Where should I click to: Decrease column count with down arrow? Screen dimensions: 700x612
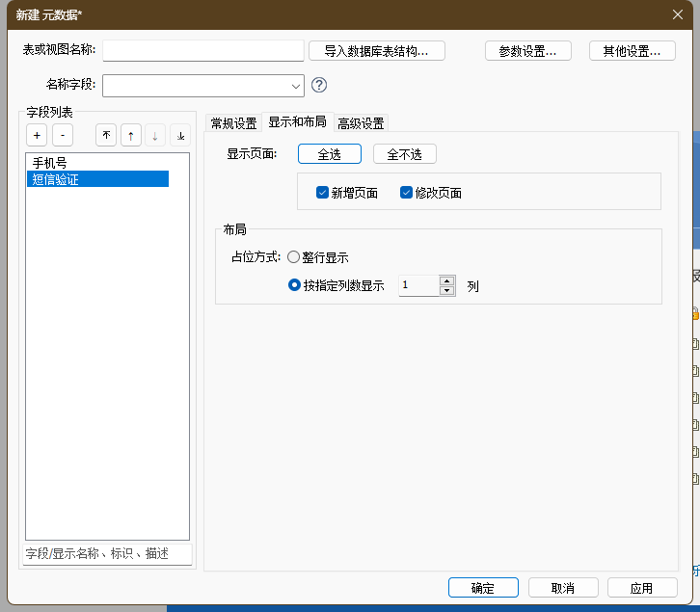[x=446, y=290]
